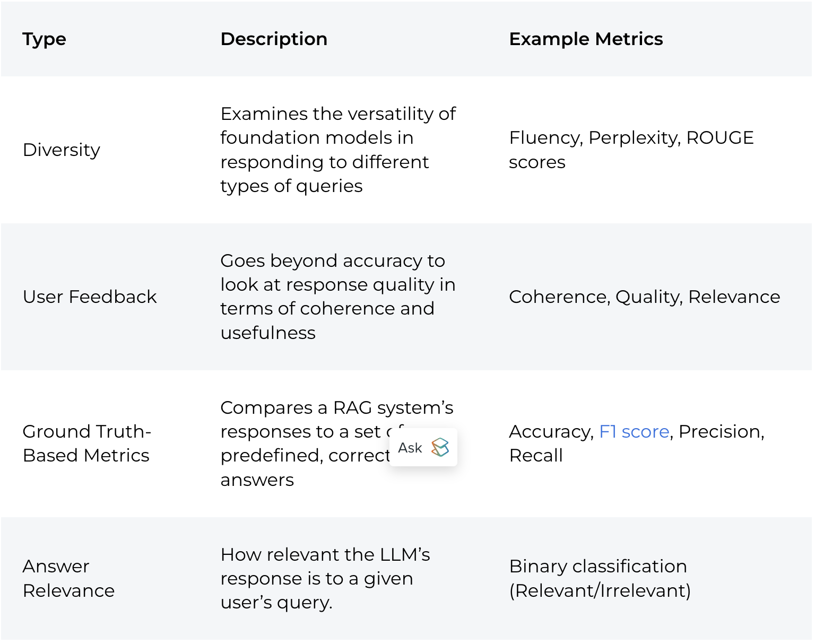Select the Ground Truth-Based Metrics cell
This screenshot has height=644, width=815.
pos(86,443)
